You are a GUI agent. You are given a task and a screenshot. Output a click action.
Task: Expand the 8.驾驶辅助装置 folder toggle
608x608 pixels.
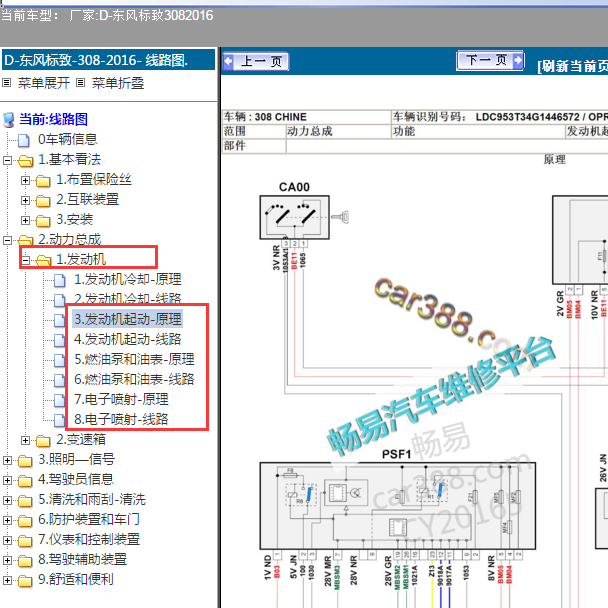point(7,560)
